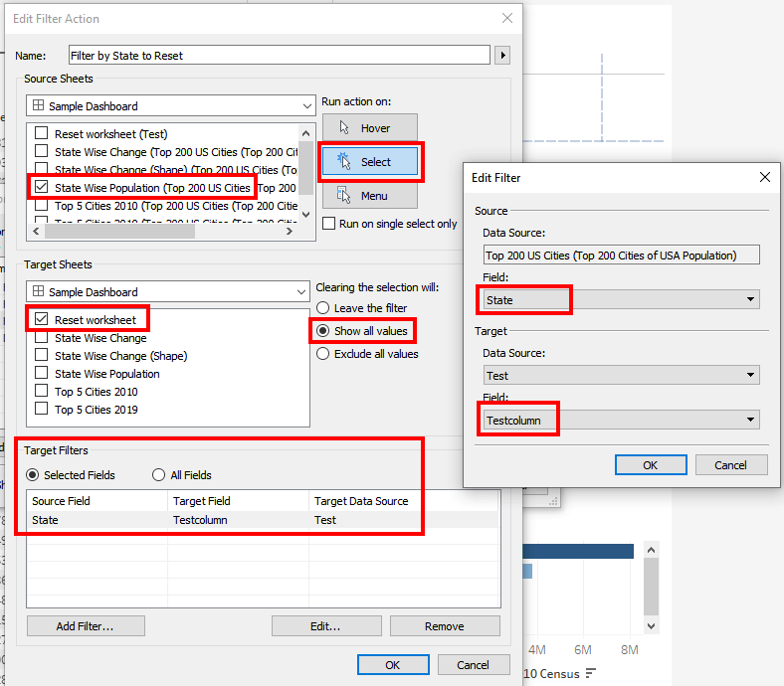This screenshot has height=686, width=784.
Task: Open Target Sheets Sample Dashboard dropdown
Action: [168, 291]
